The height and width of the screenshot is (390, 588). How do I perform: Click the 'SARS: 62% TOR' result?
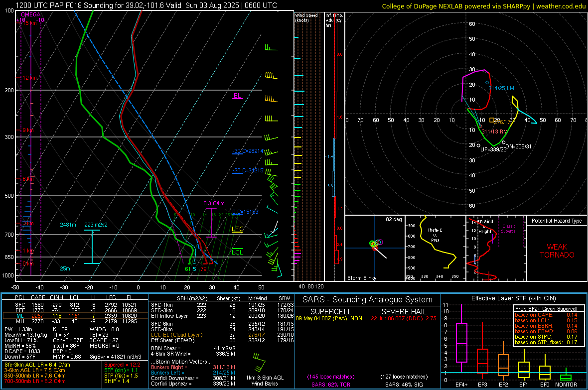pyautogui.click(x=330, y=385)
